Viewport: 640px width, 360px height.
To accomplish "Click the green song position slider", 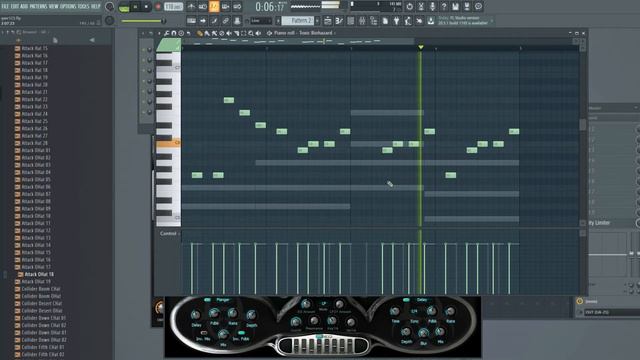I will (143, 21).
